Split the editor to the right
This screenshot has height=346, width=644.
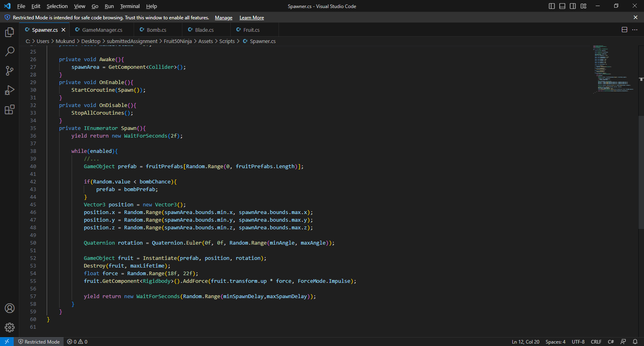click(x=625, y=30)
